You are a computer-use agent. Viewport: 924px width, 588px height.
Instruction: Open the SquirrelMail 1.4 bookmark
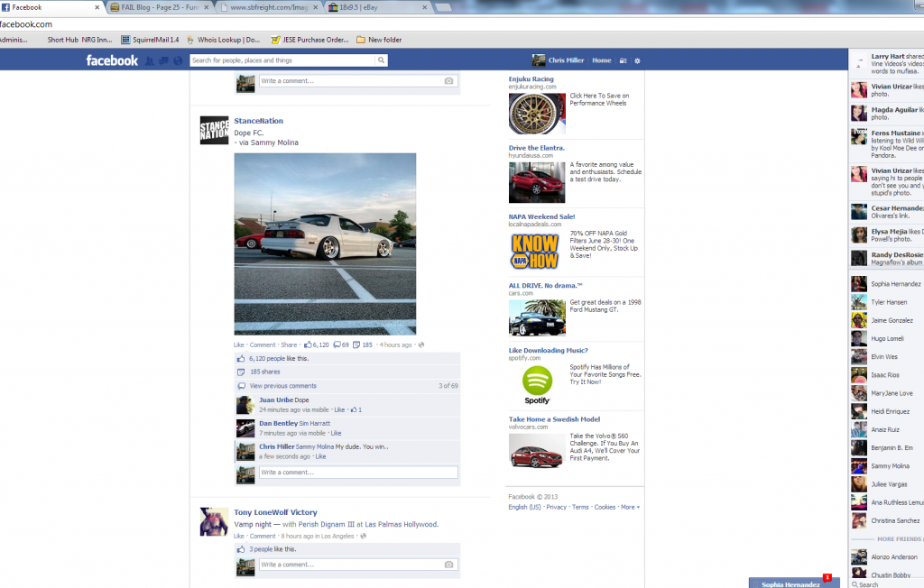point(150,40)
